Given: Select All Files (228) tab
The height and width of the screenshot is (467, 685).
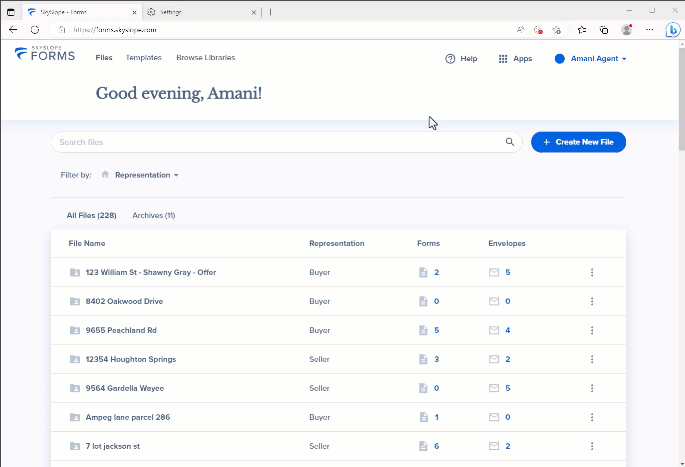Looking at the screenshot, I should pos(91,215).
